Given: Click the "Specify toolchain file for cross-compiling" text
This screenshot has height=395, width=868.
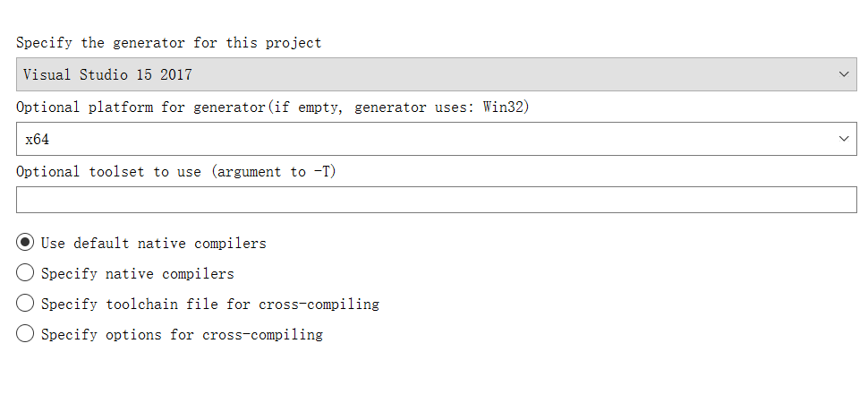Looking at the screenshot, I should (x=210, y=304).
